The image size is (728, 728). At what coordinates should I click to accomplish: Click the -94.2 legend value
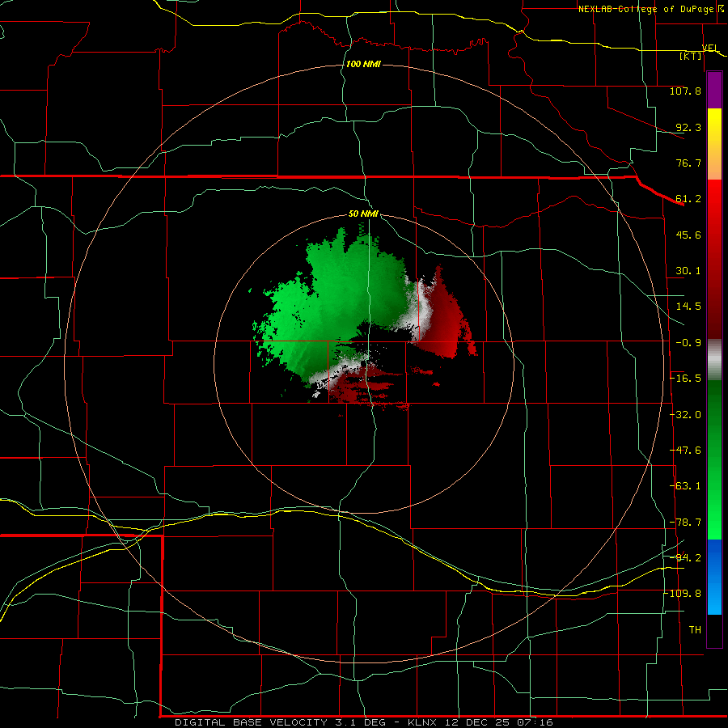[685, 557]
